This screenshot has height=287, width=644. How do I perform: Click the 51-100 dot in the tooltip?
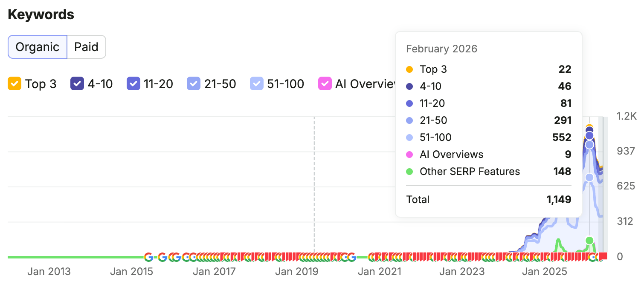pos(409,138)
